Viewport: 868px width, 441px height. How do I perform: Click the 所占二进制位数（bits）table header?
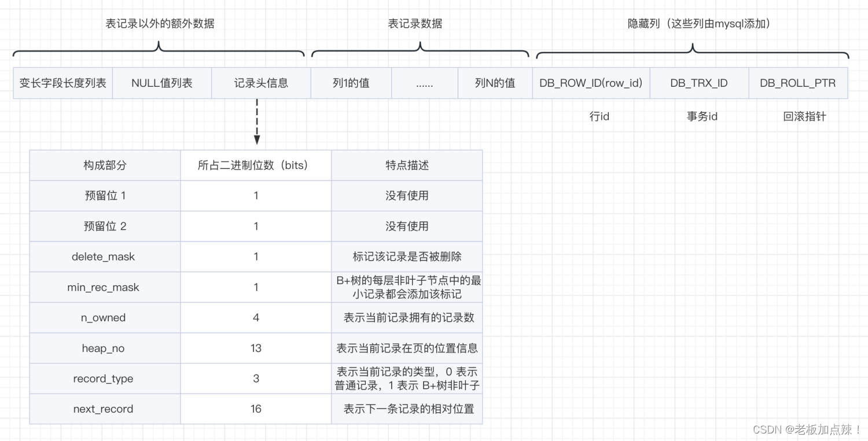pyautogui.click(x=256, y=166)
